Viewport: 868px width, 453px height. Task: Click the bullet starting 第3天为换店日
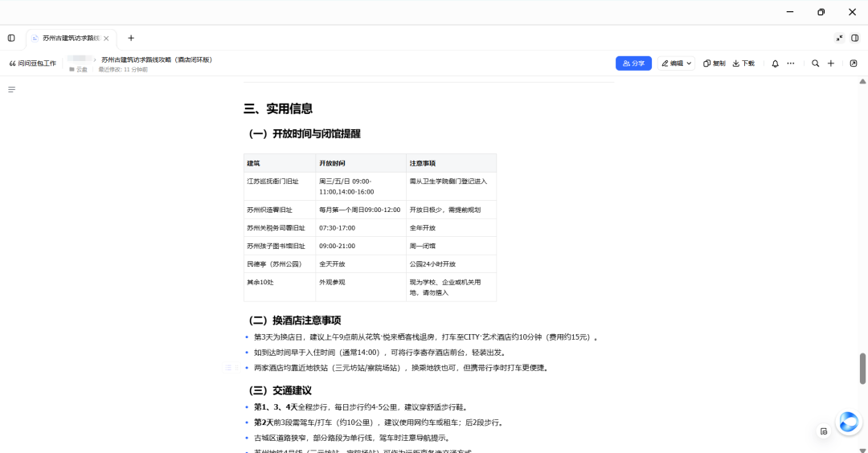click(x=426, y=337)
